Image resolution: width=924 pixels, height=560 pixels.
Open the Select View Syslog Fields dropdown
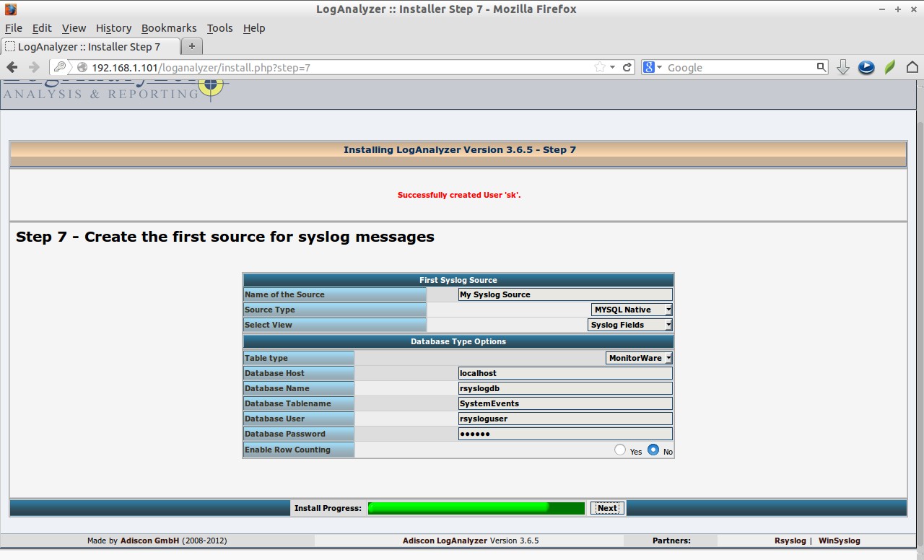point(630,325)
